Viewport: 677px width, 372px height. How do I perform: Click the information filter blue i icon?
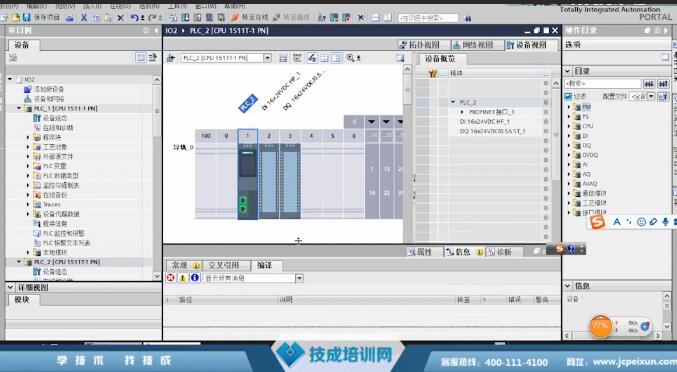click(x=195, y=277)
